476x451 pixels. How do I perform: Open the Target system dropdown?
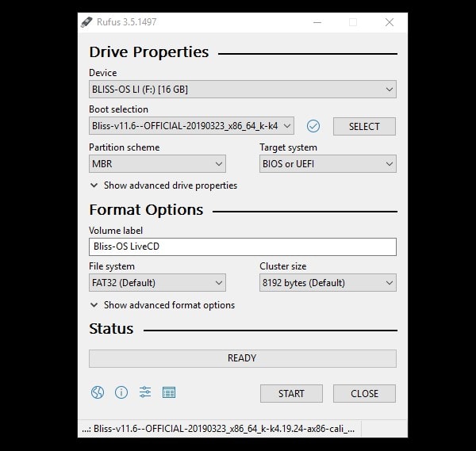tap(328, 164)
